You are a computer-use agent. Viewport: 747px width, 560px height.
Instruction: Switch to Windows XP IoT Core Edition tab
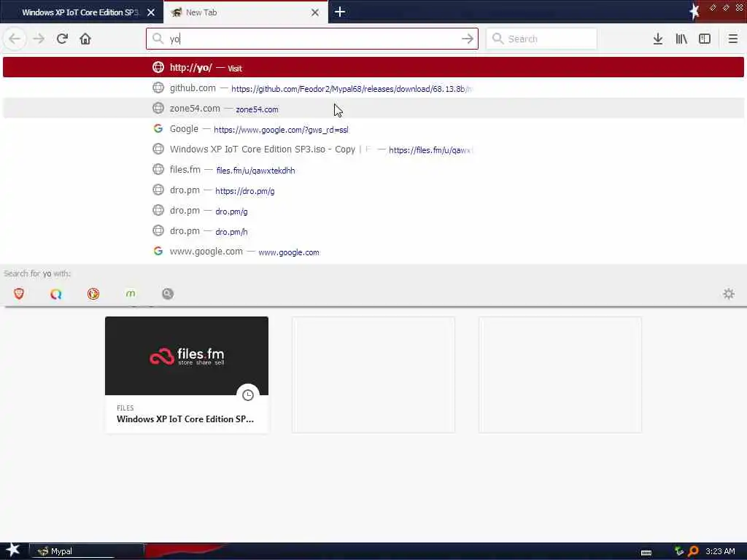point(80,12)
